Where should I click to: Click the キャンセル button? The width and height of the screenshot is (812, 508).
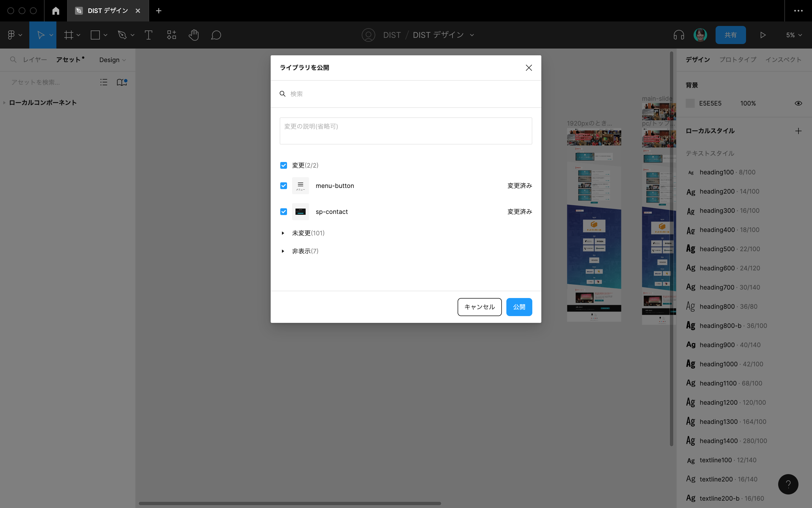tap(480, 307)
